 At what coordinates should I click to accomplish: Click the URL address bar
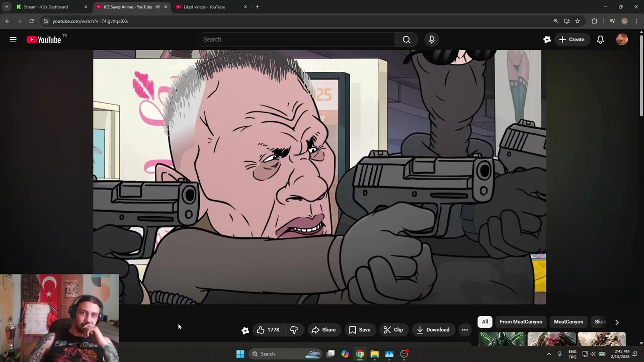click(297, 21)
